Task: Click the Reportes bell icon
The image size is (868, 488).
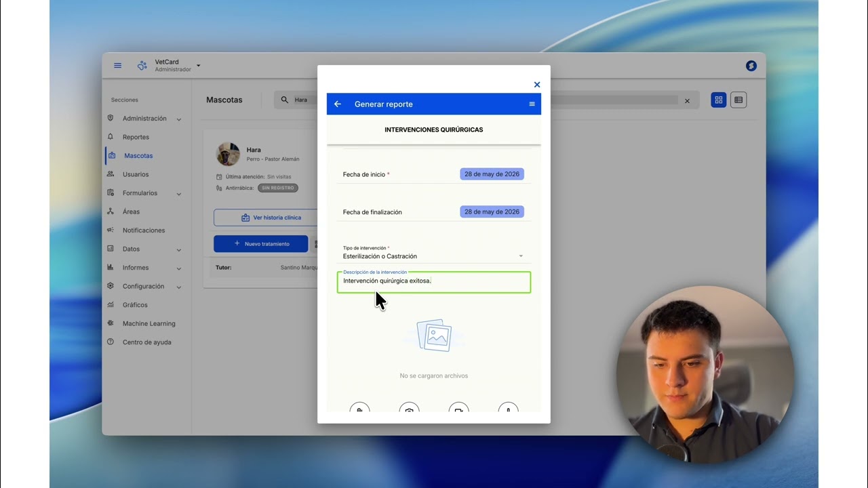Action: [111, 137]
